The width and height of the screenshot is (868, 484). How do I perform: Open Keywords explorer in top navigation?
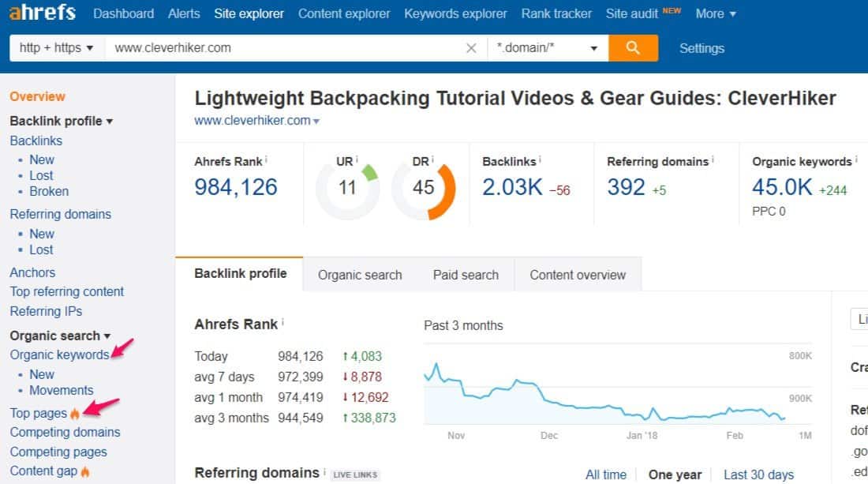pos(455,13)
